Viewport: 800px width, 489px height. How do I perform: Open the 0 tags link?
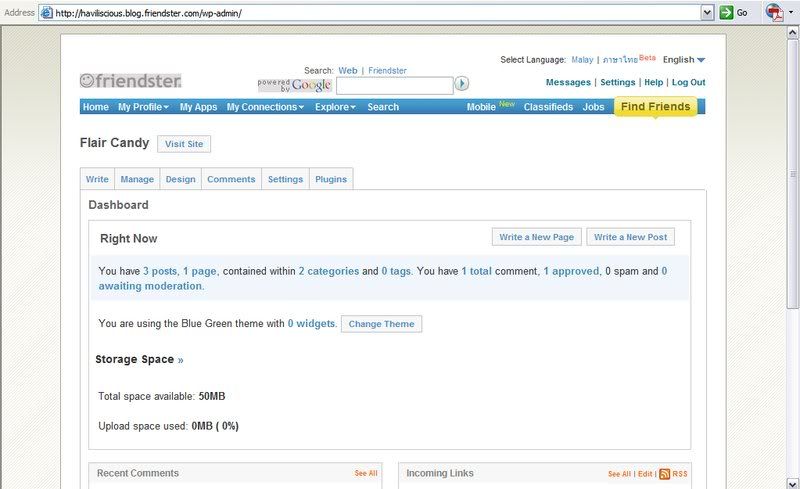396,271
